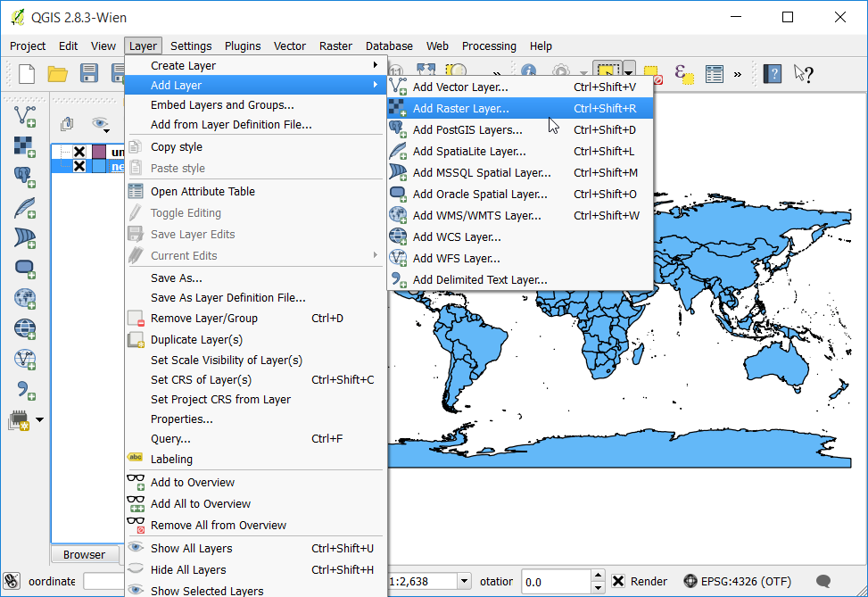The height and width of the screenshot is (597, 868).
Task: Select Open Attribute Table in the Layer menu
Action: click(256, 192)
